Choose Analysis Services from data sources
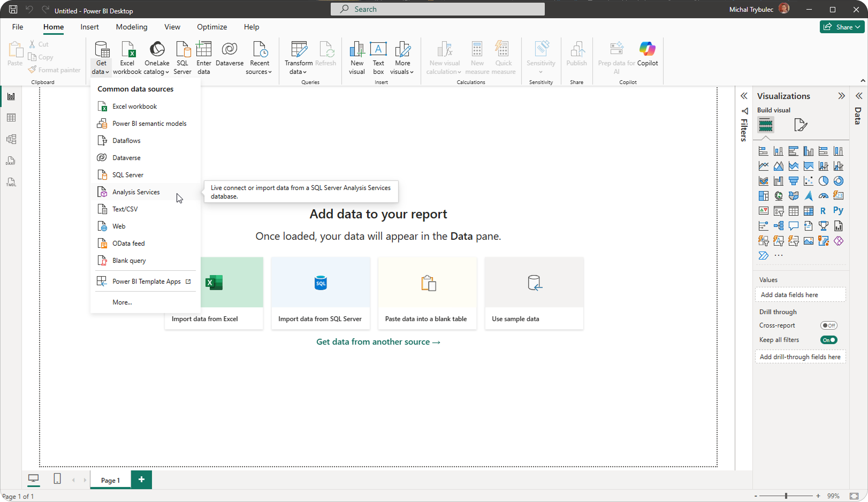Viewport: 868px width, 502px height. [x=135, y=192]
